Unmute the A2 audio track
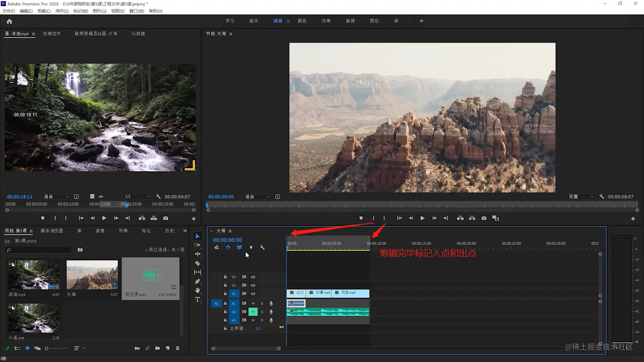 click(253, 312)
